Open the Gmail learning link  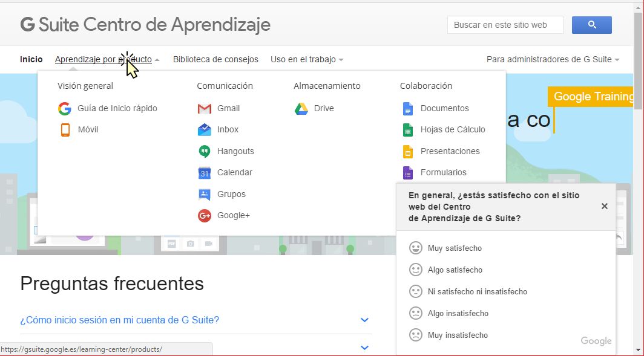[228, 108]
